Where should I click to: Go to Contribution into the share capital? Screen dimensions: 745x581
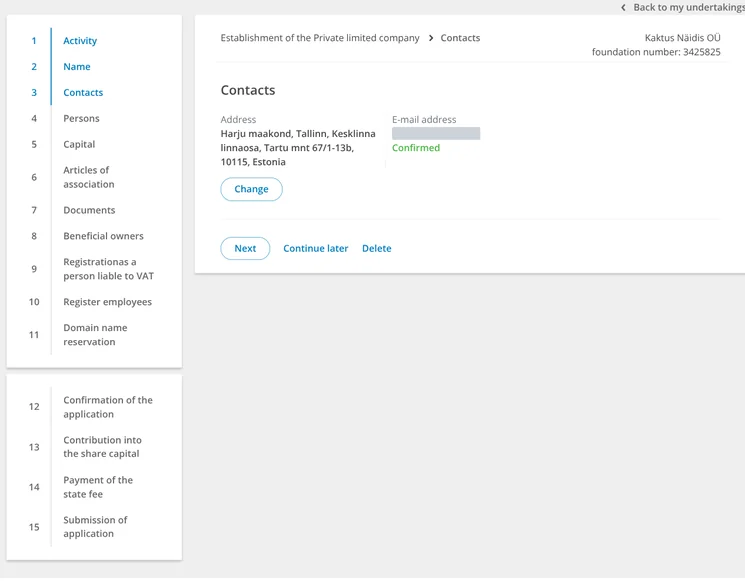pos(102,447)
